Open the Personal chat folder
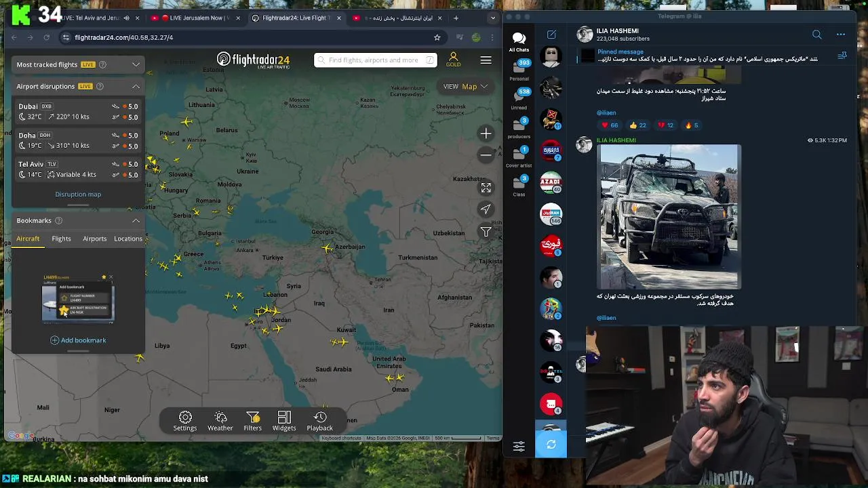 coord(519,70)
